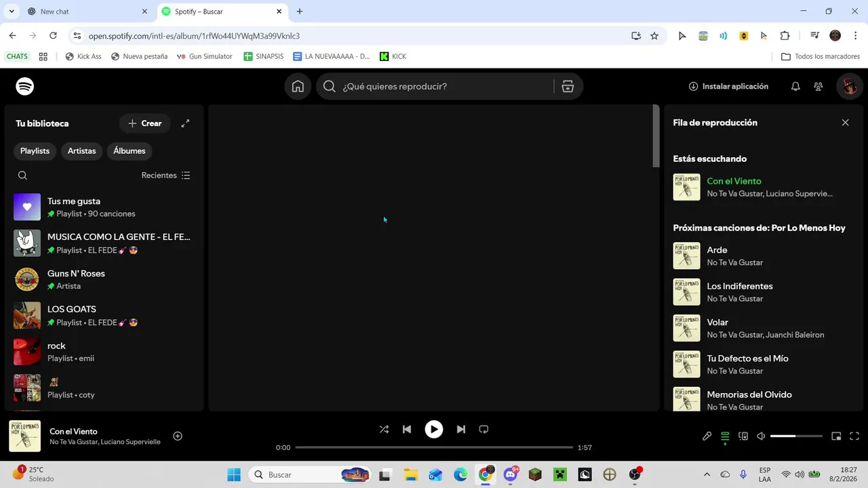Open Connect to a device
868x488 pixels.
743,436
